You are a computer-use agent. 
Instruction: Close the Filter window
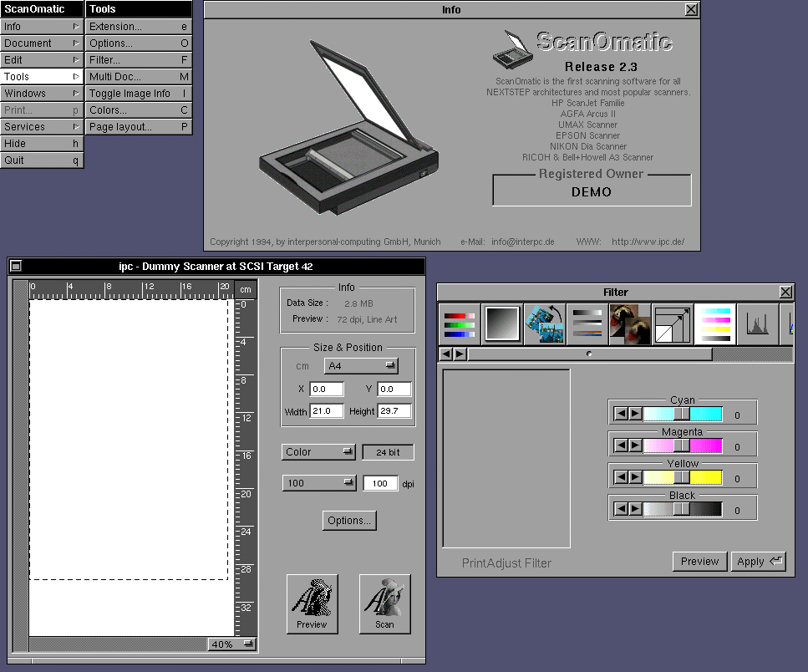[x=785, y=293]
